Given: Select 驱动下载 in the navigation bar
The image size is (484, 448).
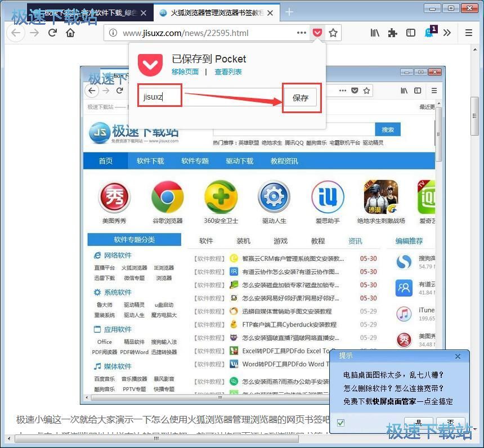Looking at the screenshot, I should tap(240, 161).
